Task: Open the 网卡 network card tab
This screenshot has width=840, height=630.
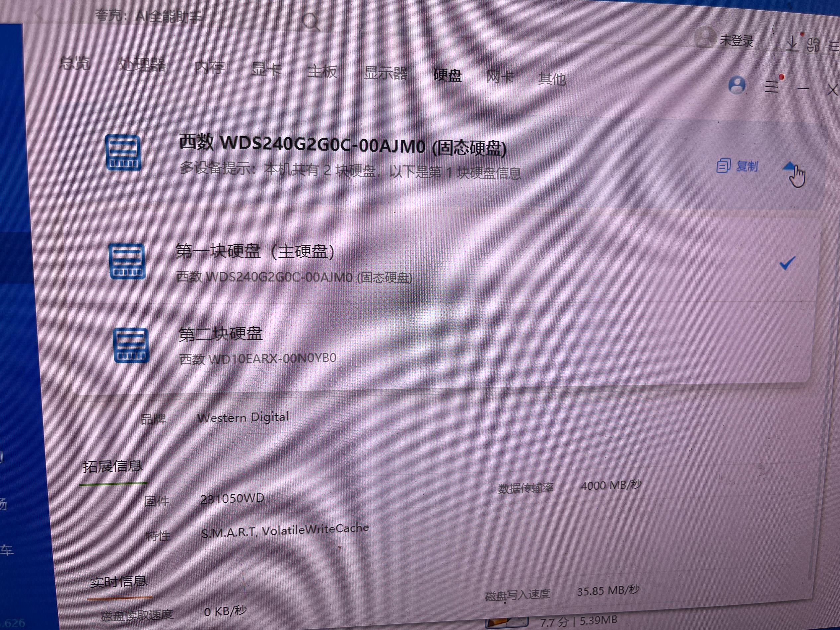Action: (x=500, y=77)
